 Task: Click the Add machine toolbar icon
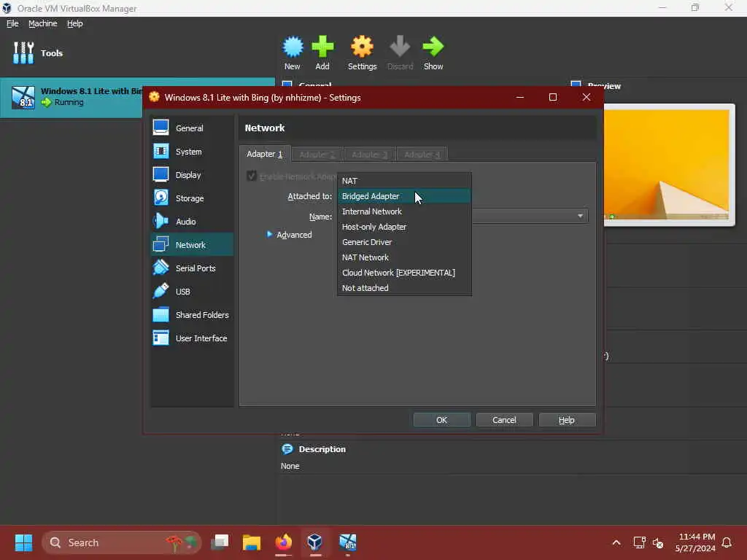tap(322, 52)
